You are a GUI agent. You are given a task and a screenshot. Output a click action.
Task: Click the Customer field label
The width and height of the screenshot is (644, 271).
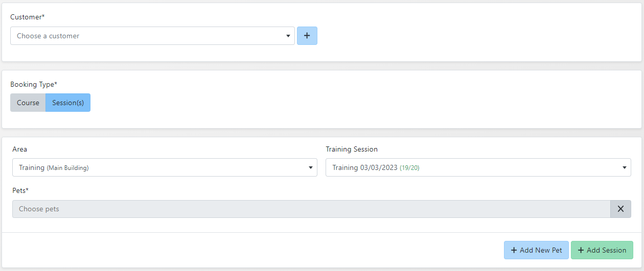pyautogui.click(x=27, y=17)
